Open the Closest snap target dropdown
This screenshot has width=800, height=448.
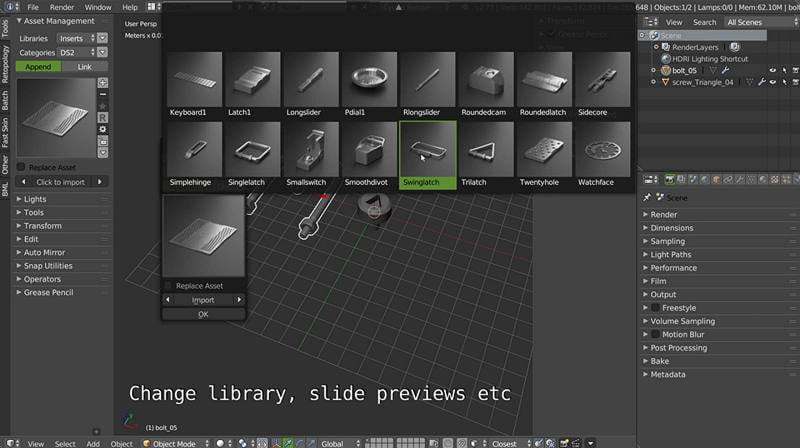511,443
